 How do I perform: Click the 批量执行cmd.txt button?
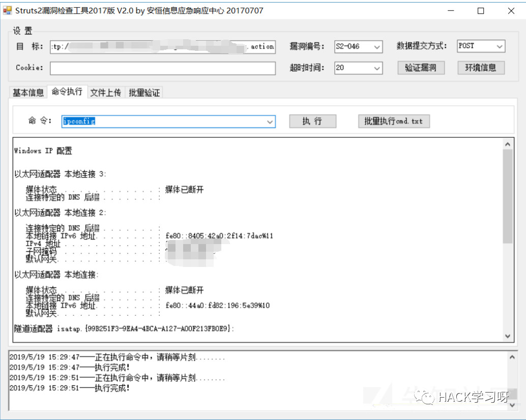(394, 122)
